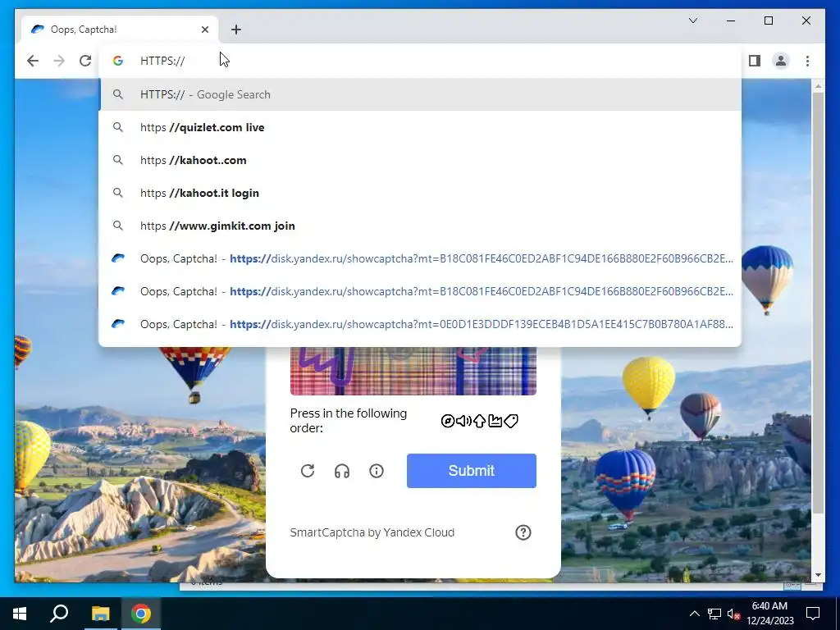Open Chrome's three-dot menu
Screen dimensions: 840x630
point(807,61)
